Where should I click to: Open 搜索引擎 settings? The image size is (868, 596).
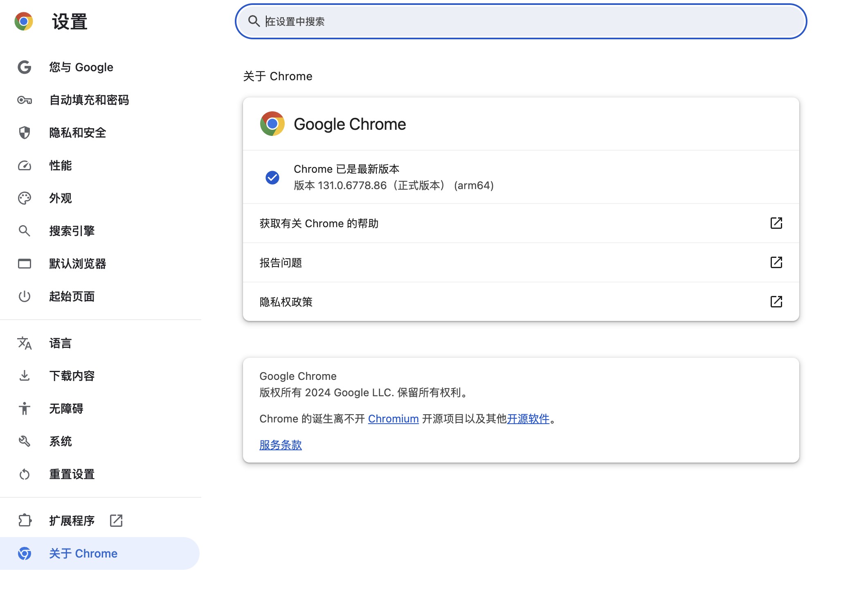point(100,231)
